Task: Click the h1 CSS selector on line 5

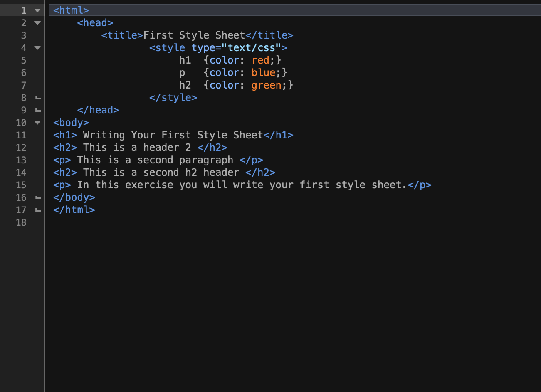Action: pos(185,60)
